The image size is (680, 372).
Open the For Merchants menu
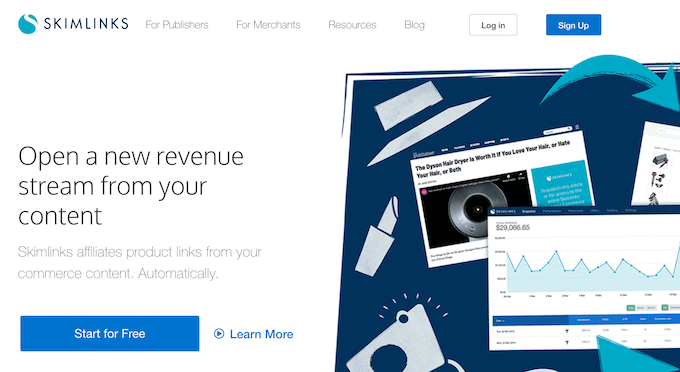pyautogui.click(x=268, y=25)
